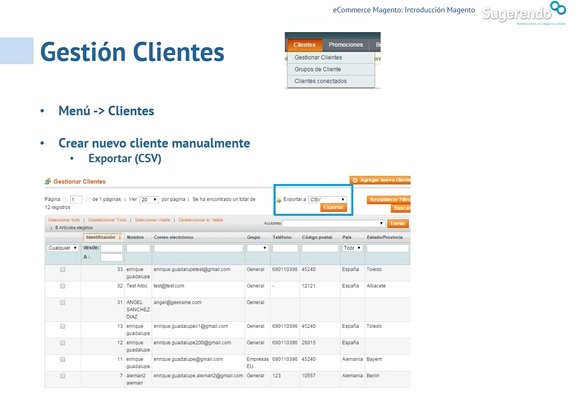Click the sort arrow in Identificación header
Viewport: 579px width, 402px height.
click(120, 237)
